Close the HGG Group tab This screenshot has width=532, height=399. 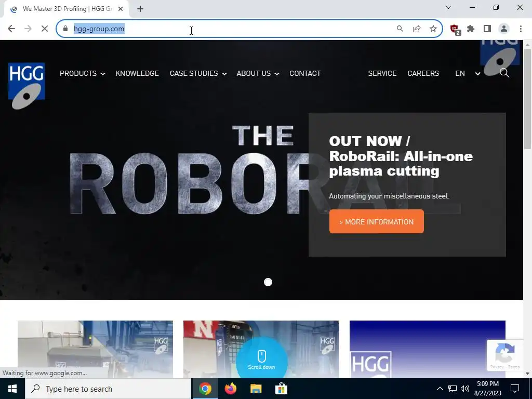121,9
